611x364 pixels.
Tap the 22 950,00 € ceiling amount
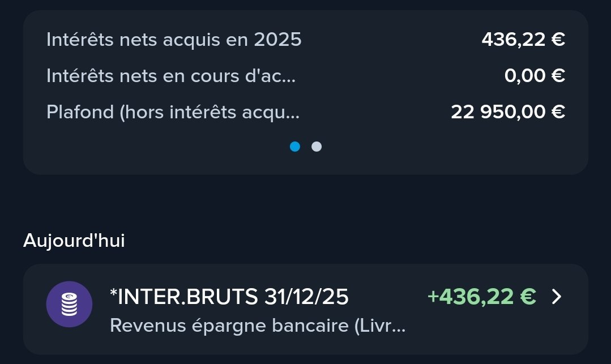coord(507,112)
